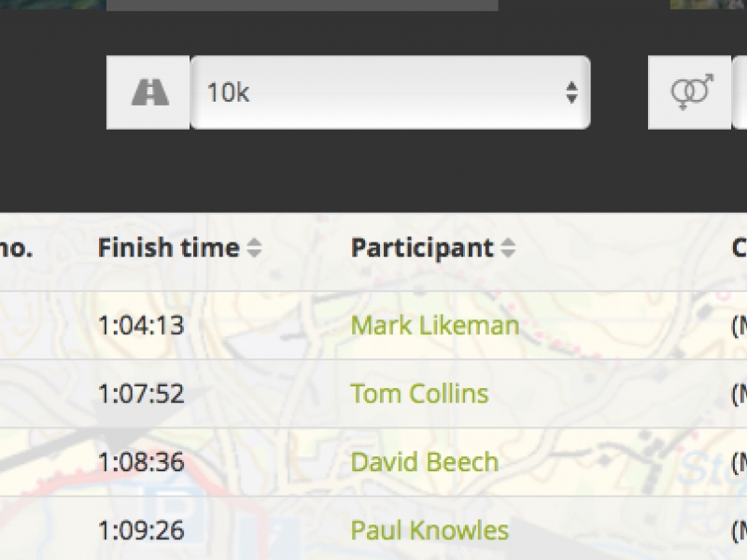747x560 pixels.
Task: Open Mark Likeman's participant link
Action: pyautogui.click(x=434, y=326)
